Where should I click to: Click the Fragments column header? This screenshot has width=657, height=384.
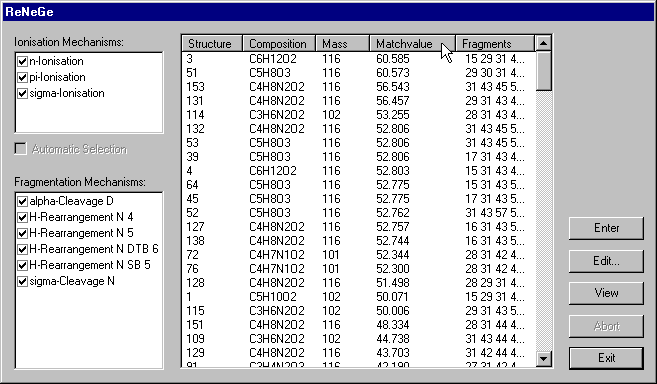pos(495,44)
